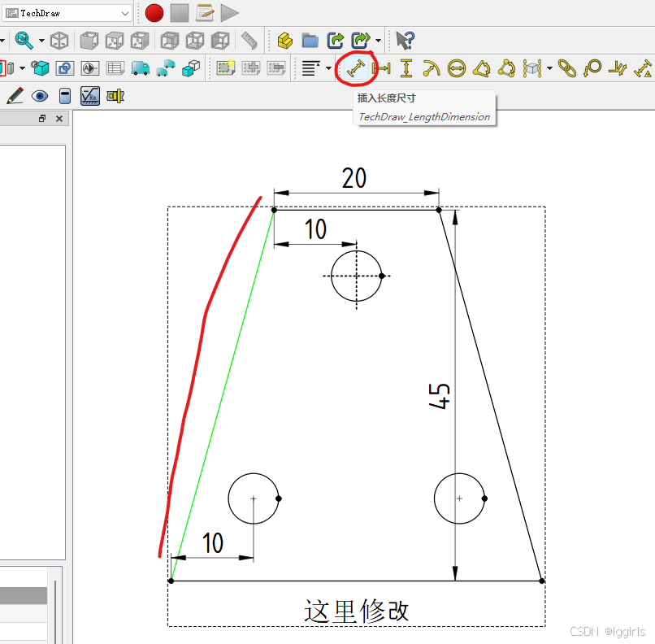Click the Landmark Dimension icon
Viewport: 655px width, 644px height.
click(644, 68)
